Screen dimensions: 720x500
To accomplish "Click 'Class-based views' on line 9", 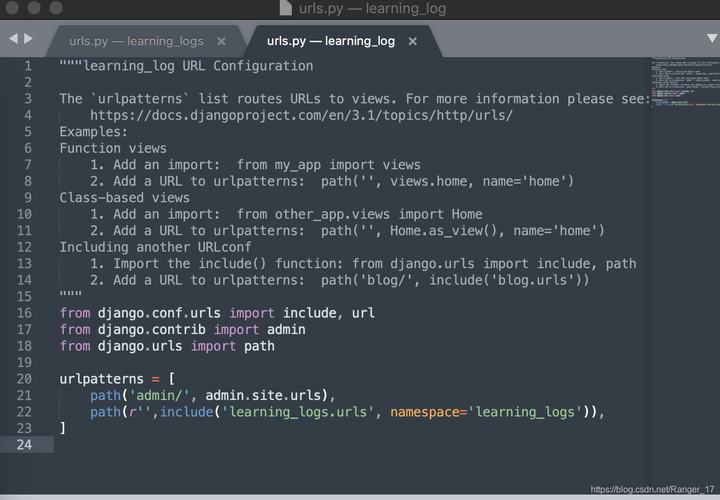I will coord(124,197).
